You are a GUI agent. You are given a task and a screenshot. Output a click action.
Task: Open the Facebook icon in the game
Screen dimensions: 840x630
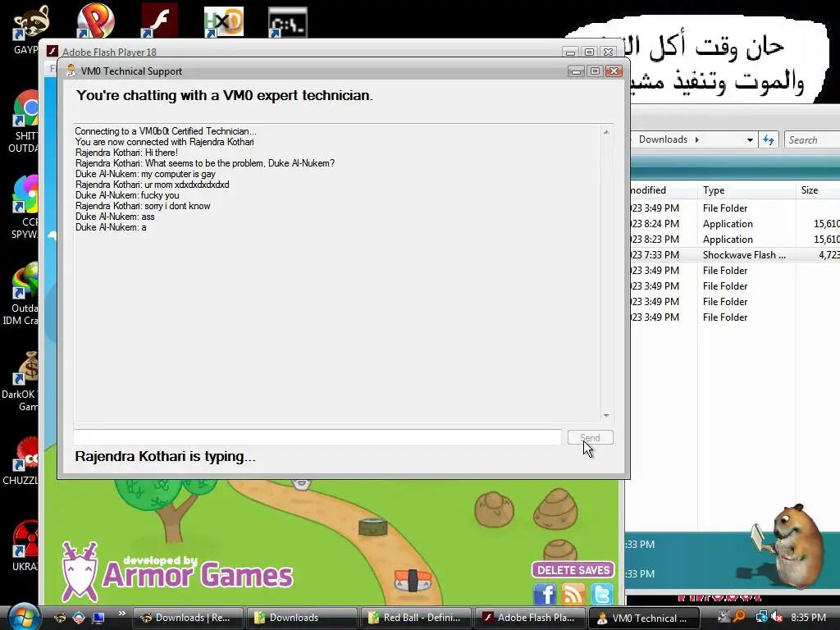click(545, 595)
